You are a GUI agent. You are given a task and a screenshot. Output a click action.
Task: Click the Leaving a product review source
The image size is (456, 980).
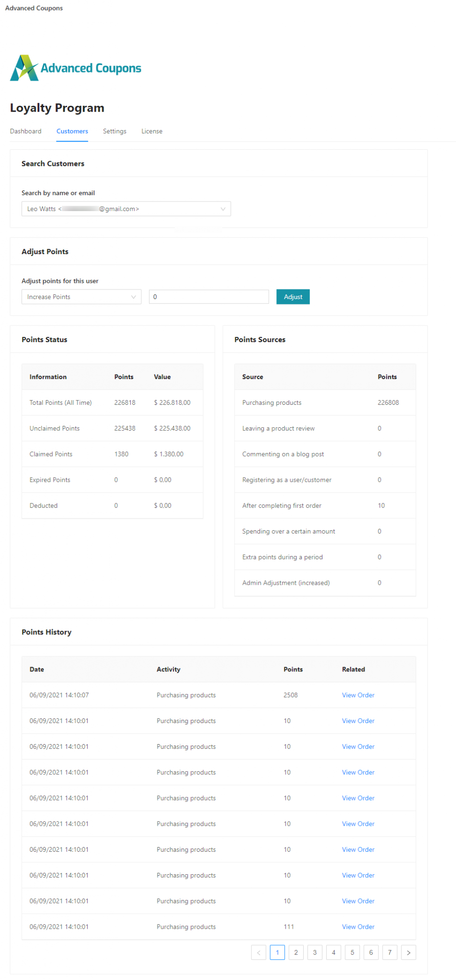pos(278,428)
